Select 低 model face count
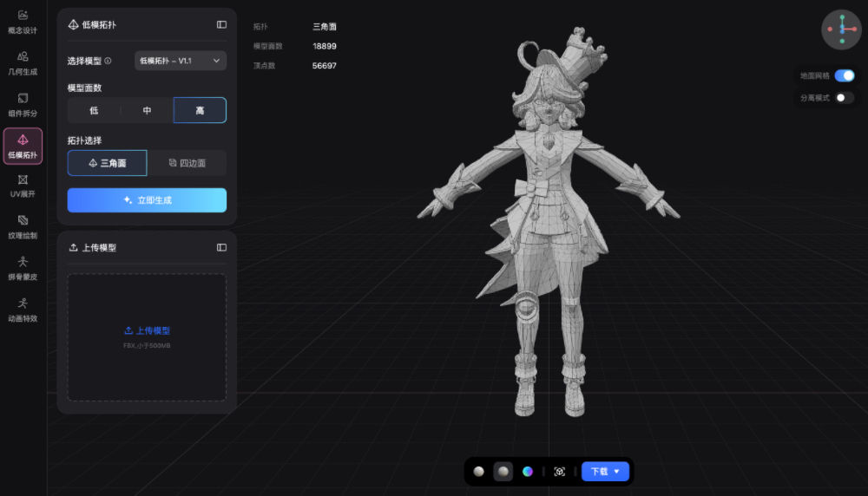This screenshot has height=496, width=868. pos(94,111)
